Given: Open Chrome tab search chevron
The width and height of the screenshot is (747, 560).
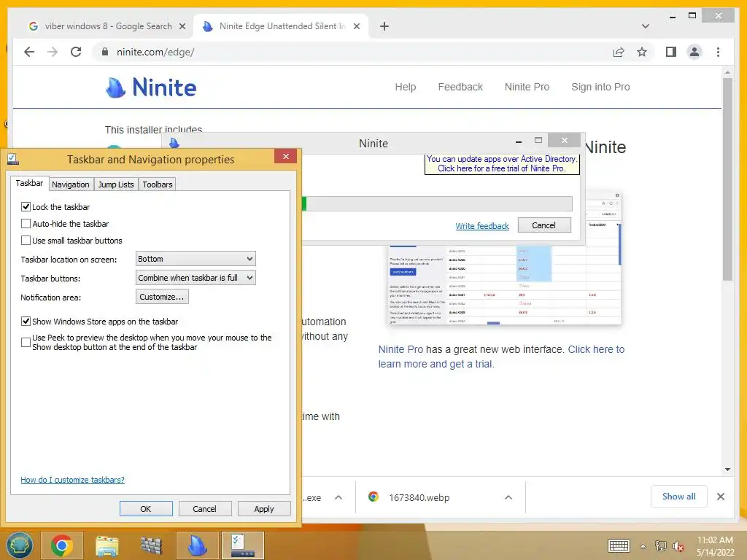Looking at the screenshot, I should 646,26.
